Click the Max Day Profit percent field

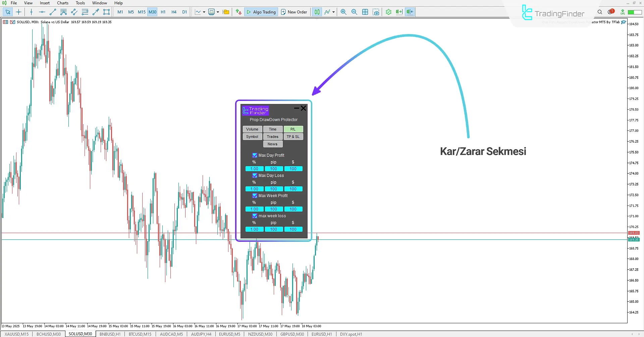pyautogui.click(x=254, y=169)
